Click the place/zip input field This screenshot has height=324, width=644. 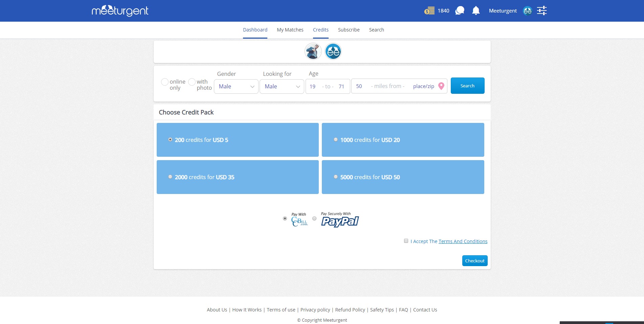pyautogui.click(x=423, y=86)
